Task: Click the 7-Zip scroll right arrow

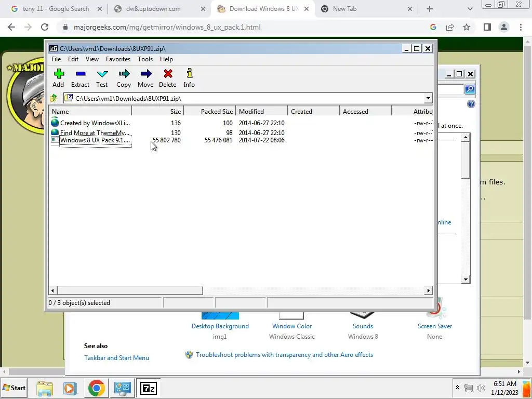Action: [x=428, y=290]
